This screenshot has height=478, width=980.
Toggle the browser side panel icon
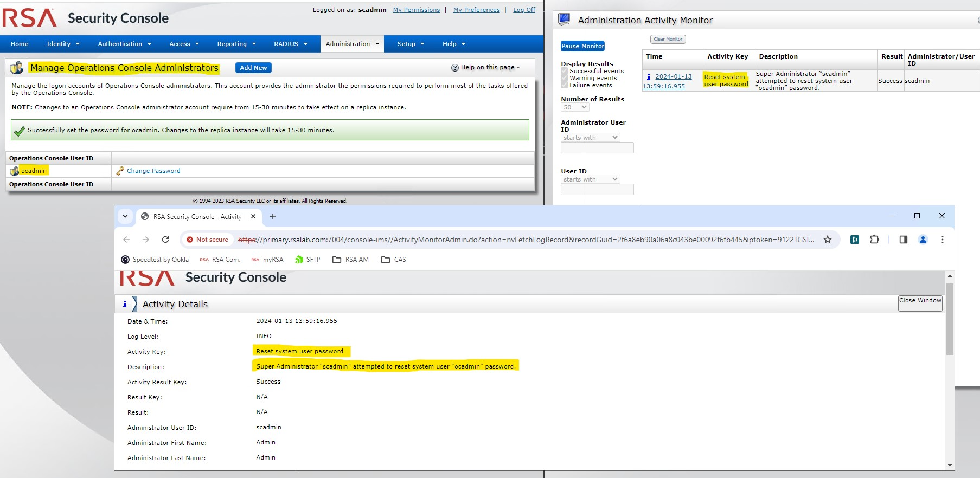point(903,240)
